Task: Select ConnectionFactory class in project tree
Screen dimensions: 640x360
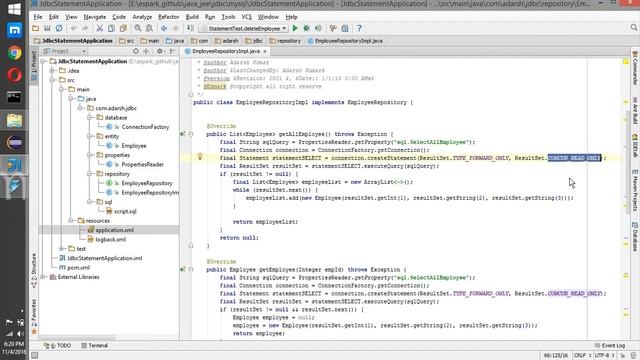Action: click(x=145, y=127)
